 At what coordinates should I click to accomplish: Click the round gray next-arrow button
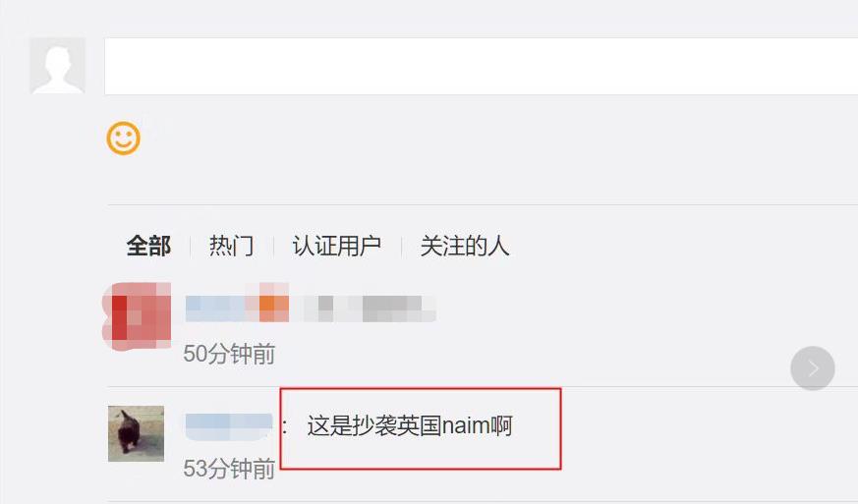click(813, 368)
